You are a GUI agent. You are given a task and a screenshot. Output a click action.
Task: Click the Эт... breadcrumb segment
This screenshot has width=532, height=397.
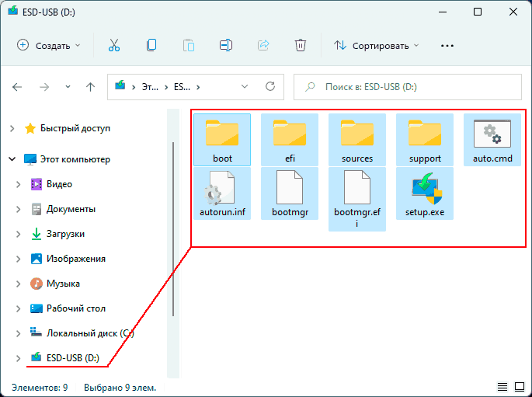(x=150, y=87)
